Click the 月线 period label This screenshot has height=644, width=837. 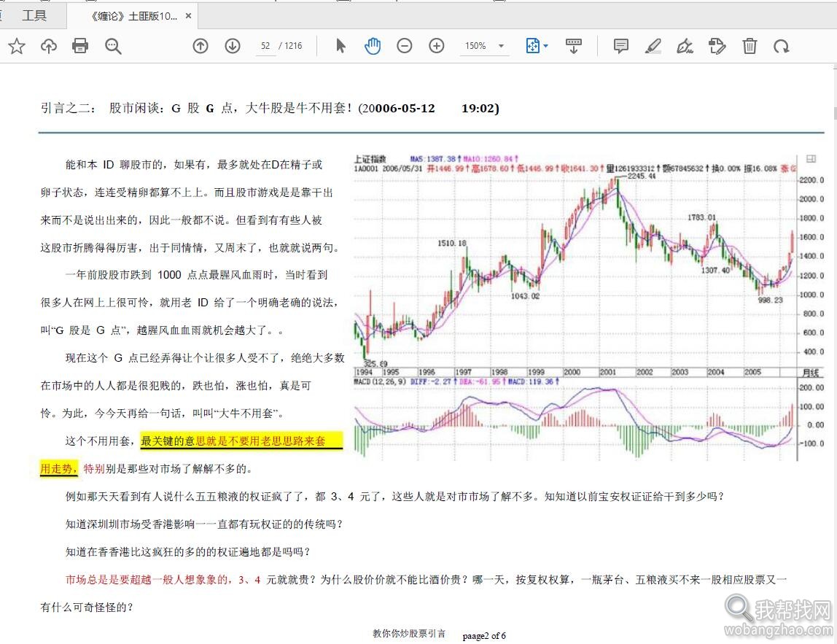[x=811, y=373]
